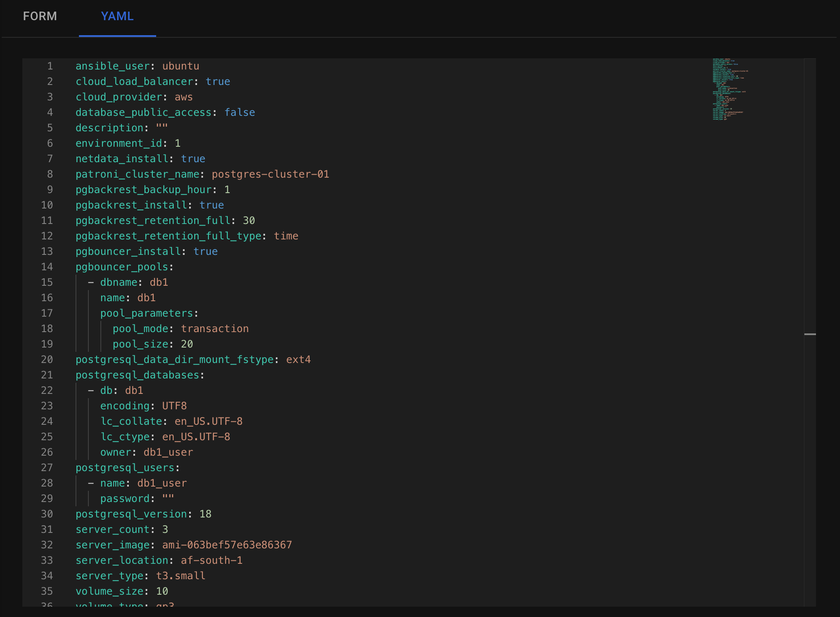Click the cloud_load_balancer true value
The width and height of the screenshot is (840, 617).
(218, 82)
